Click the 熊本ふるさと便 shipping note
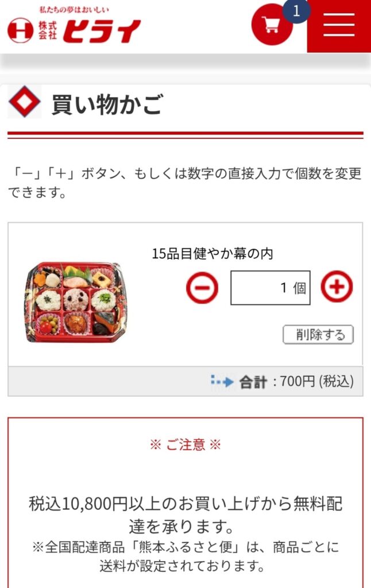Screen dimensions: 371x588 (185, 556)
